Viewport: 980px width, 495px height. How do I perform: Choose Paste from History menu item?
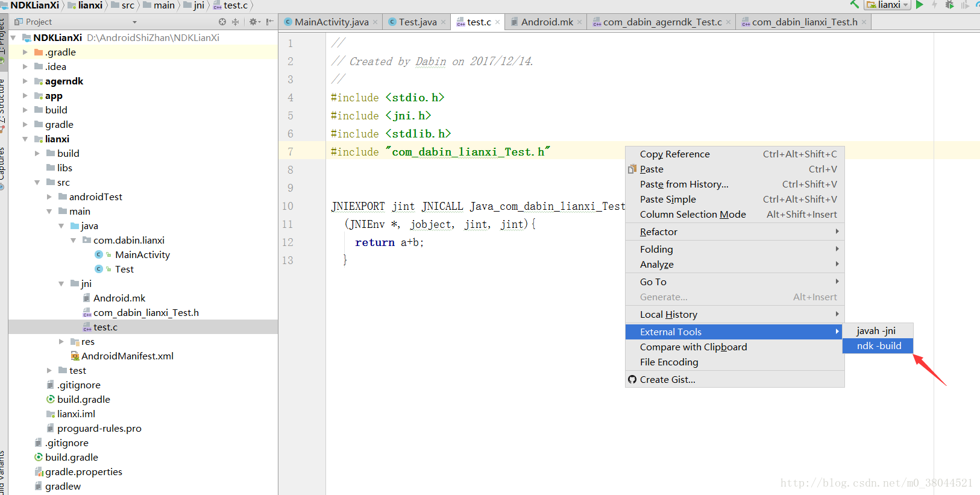point(735,184)
